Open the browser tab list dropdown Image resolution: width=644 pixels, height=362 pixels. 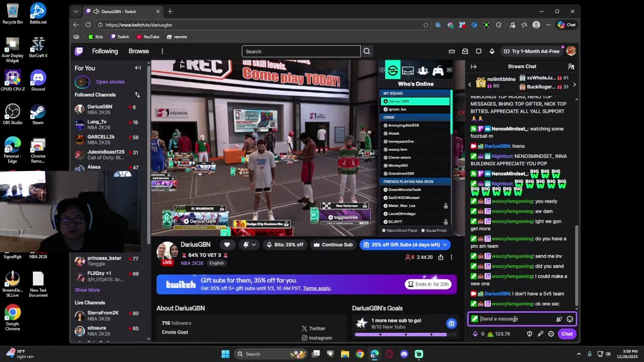point(76,12)
